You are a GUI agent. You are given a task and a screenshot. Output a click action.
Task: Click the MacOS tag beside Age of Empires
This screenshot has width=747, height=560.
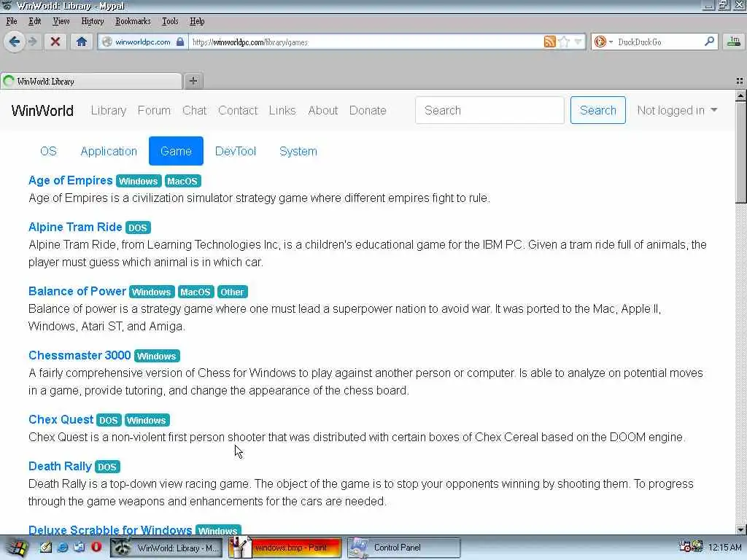pyautogui.click(x=182, y=181)
